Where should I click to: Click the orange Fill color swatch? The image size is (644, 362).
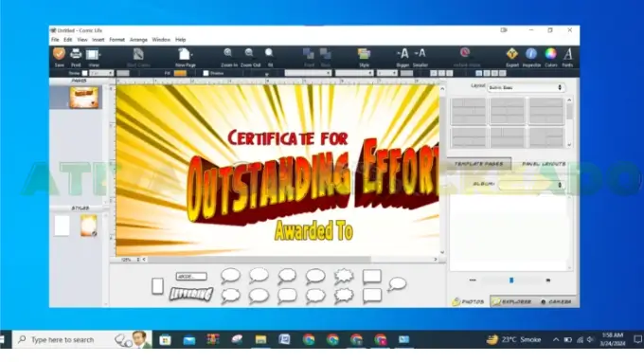coord(180,73)
